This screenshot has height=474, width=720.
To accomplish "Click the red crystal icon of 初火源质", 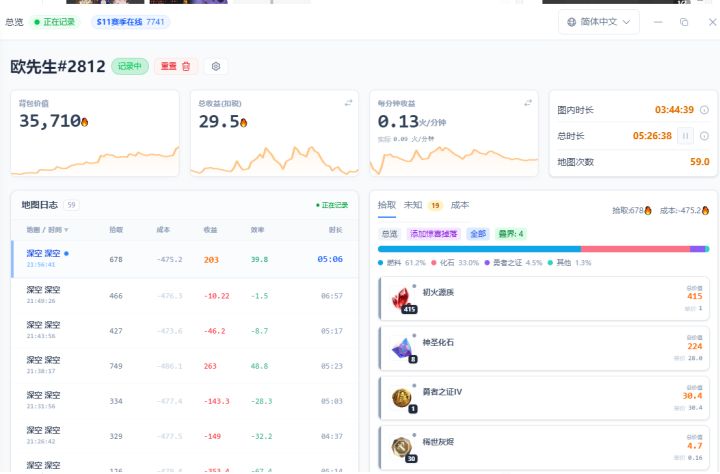I will (402, 299).
